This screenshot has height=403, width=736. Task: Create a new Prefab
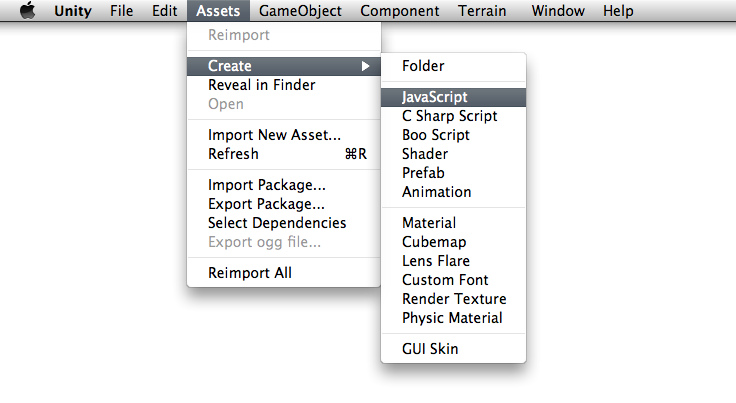[x=453, y=173]
